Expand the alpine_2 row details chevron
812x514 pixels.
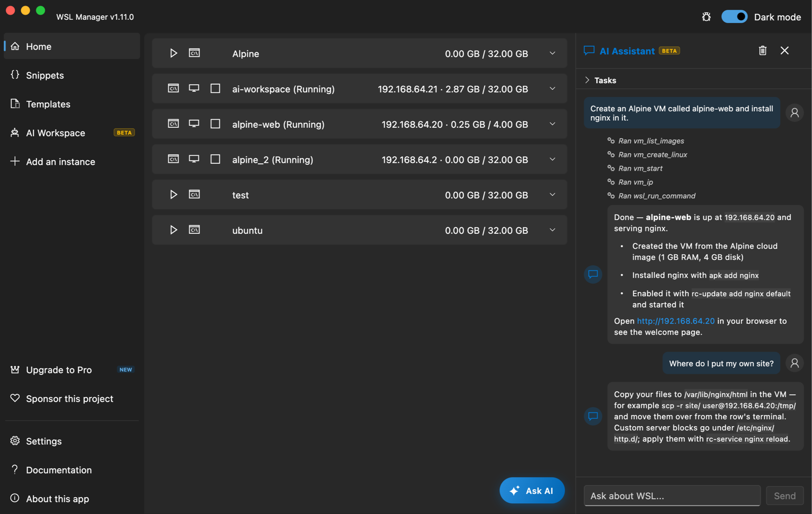pyautogui.click(x=553, y=159)
